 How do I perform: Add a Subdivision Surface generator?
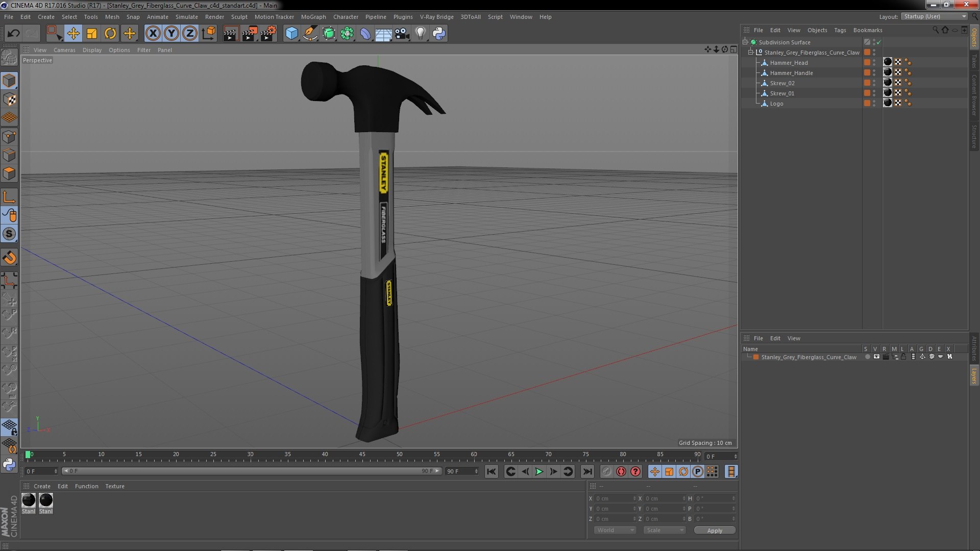pyautogui.click(x=329, y=34)
